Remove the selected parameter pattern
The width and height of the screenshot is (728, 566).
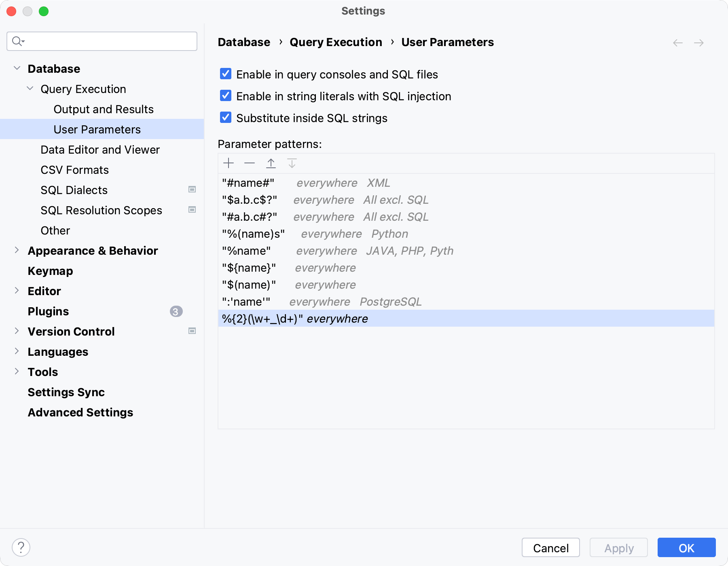tap(250, 163)
